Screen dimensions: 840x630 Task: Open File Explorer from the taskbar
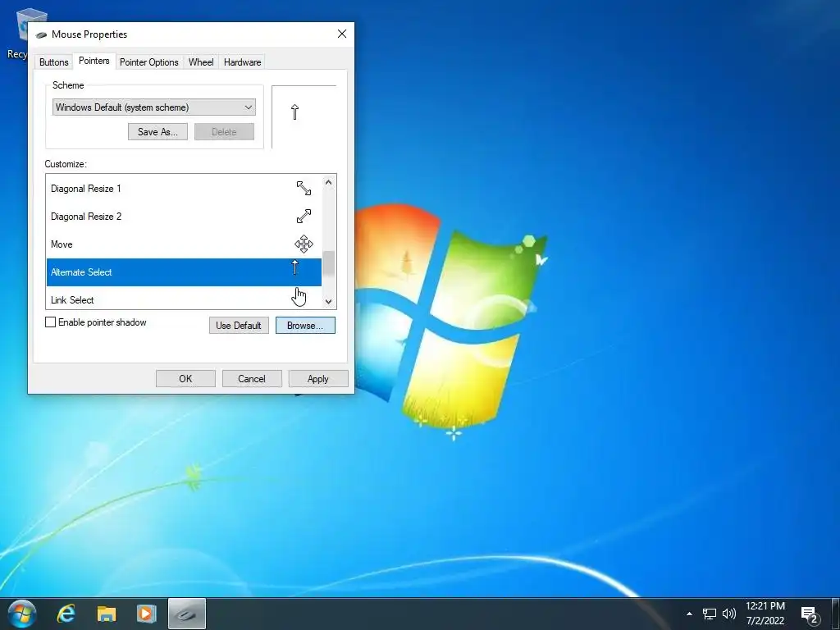pos(106,614)
